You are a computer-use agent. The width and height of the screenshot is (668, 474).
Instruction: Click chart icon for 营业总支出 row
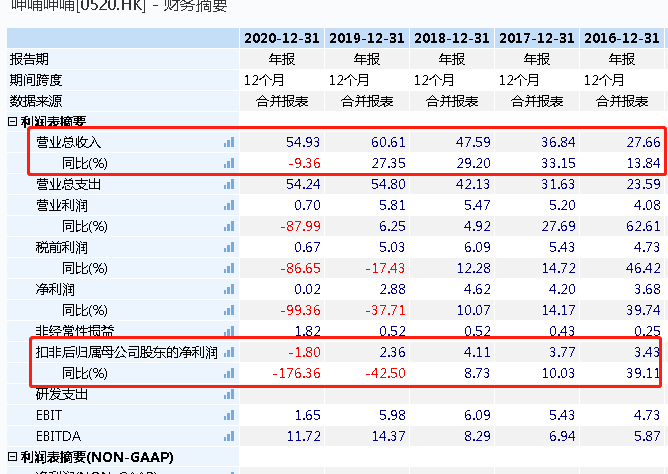coord(229,184)
